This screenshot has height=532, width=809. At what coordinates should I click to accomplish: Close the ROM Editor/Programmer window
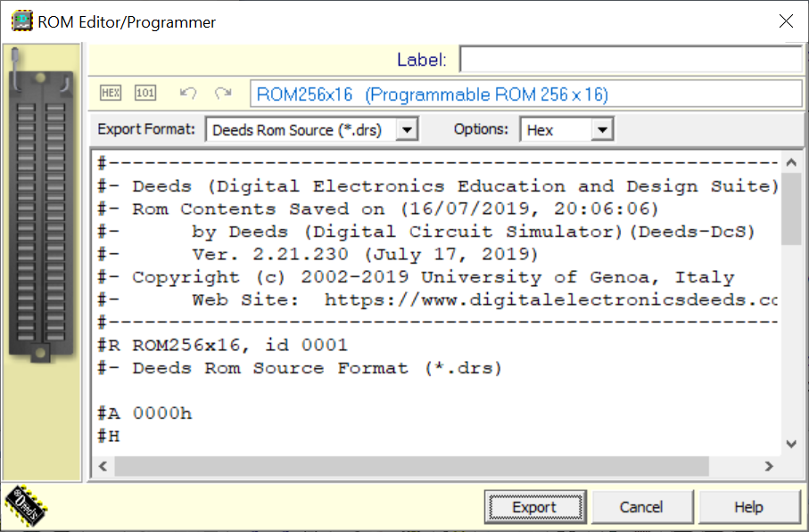(786, 21)
